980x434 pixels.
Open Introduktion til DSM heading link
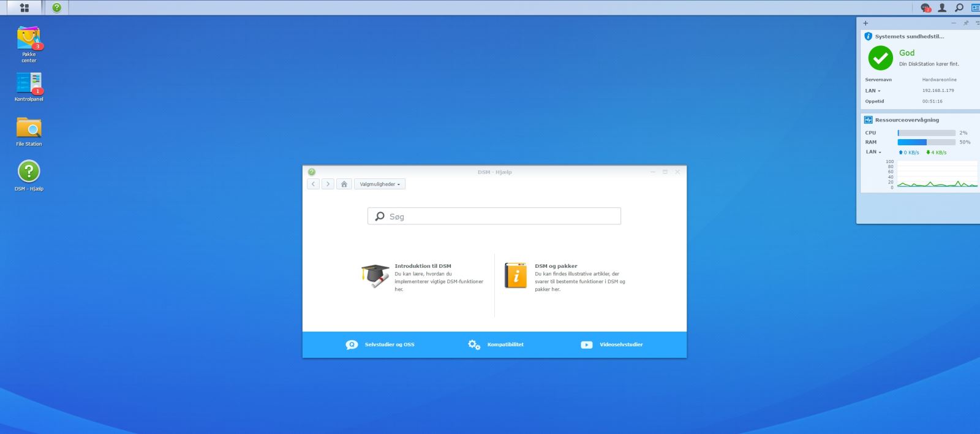(423, 266)
